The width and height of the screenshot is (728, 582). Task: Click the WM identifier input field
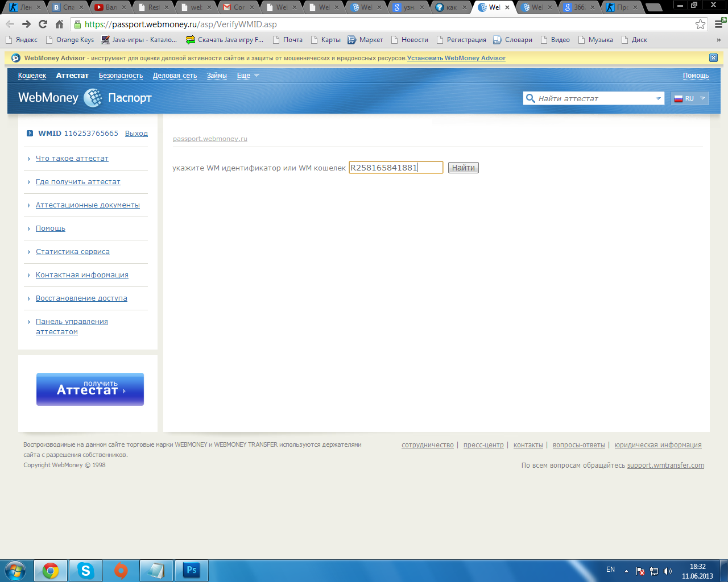coord(396,168)
